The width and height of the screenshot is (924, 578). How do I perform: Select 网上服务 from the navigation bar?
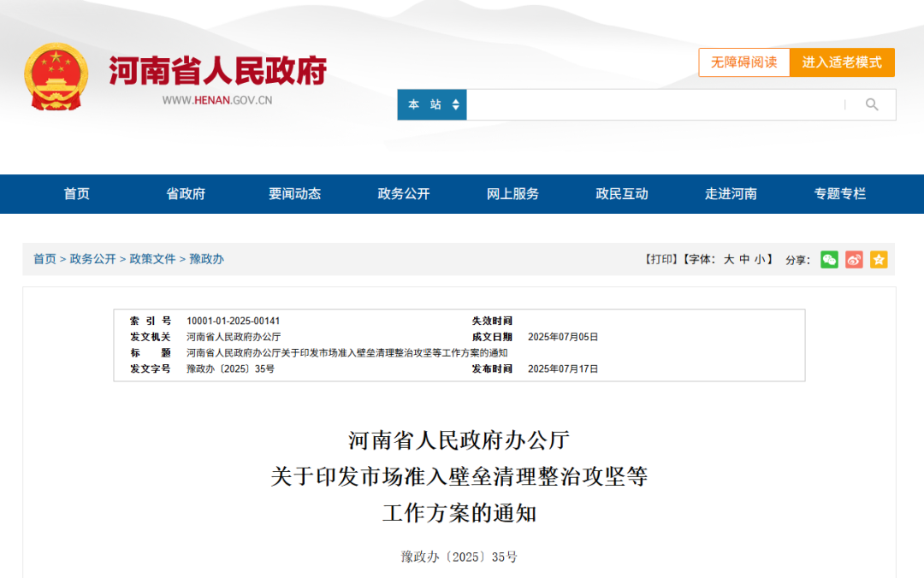[512, 194]
